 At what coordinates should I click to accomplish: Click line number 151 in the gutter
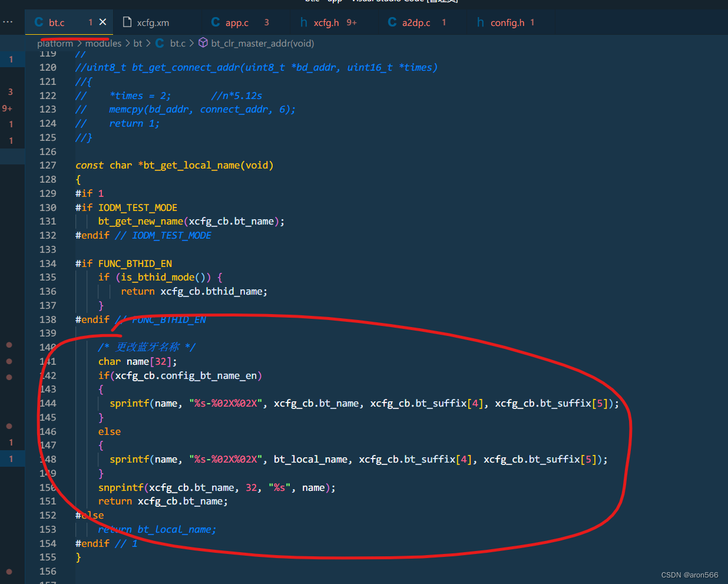coord(48,501)
